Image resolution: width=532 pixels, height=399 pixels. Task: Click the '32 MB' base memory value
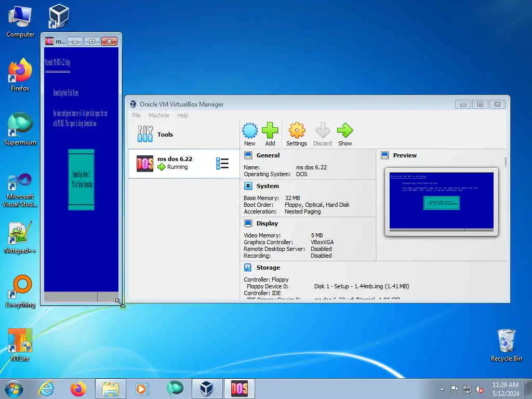click(292, 198)
